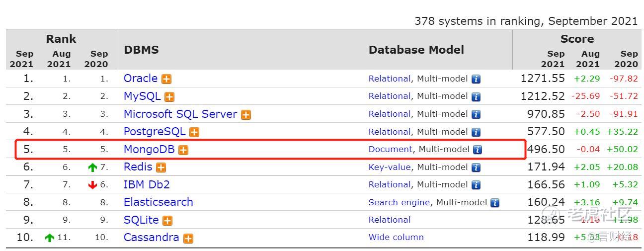Click the plus icon beside Redis
Image resolution: width=644 pixels, height=251 pixels.
[x=161, y=167]
